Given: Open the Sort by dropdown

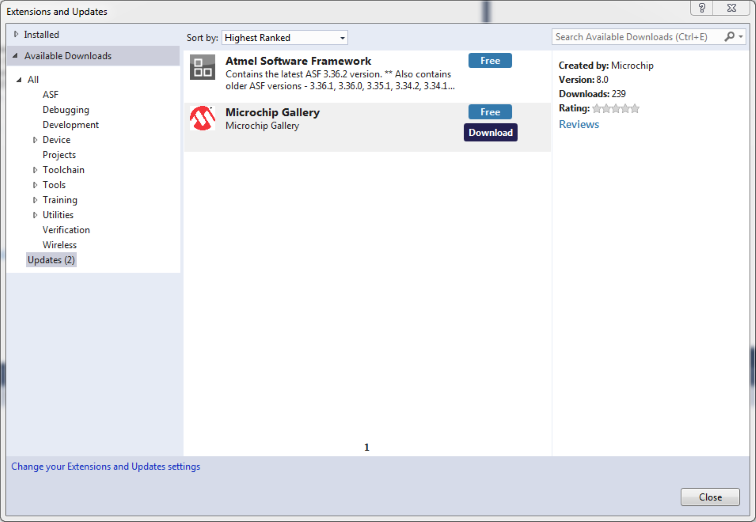Looking at the screenshot, I should pos(284,38).
